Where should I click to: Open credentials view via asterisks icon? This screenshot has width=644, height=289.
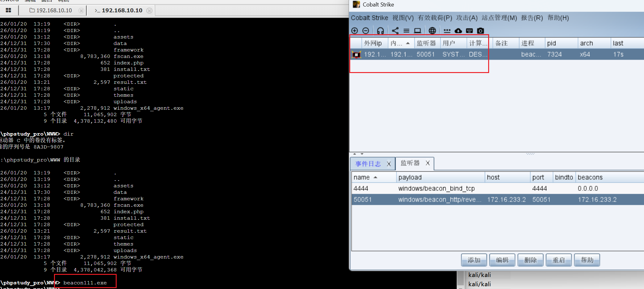point(447,31)
